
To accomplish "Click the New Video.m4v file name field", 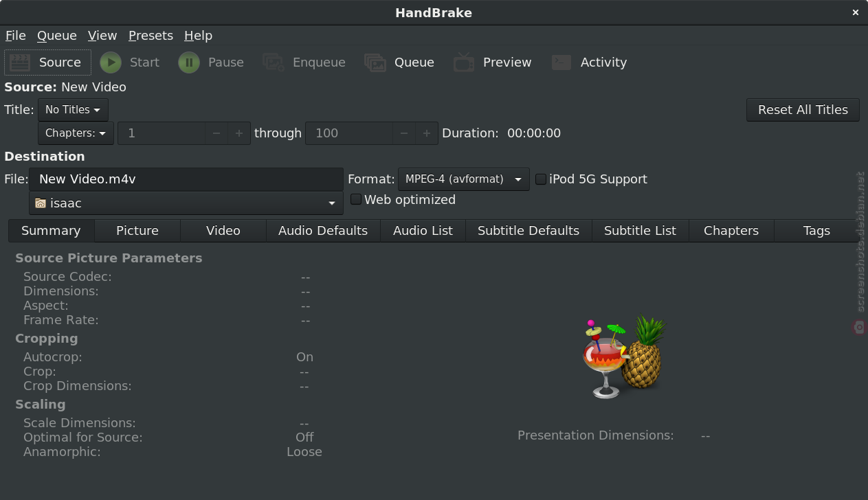I will [x=186, y=179].
